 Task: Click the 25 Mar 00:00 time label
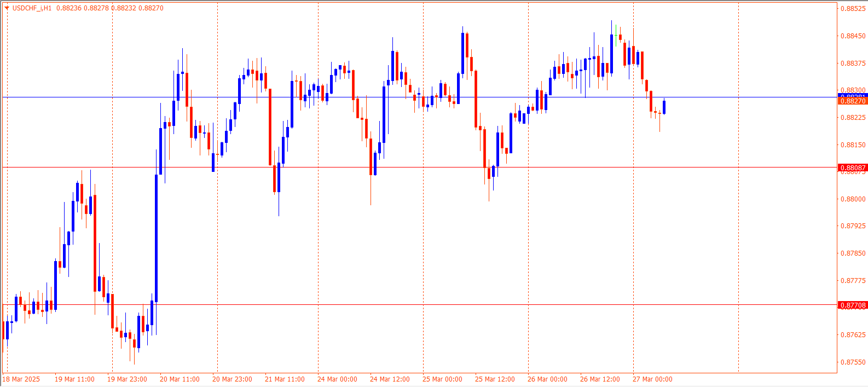click(x=442, y=379)
